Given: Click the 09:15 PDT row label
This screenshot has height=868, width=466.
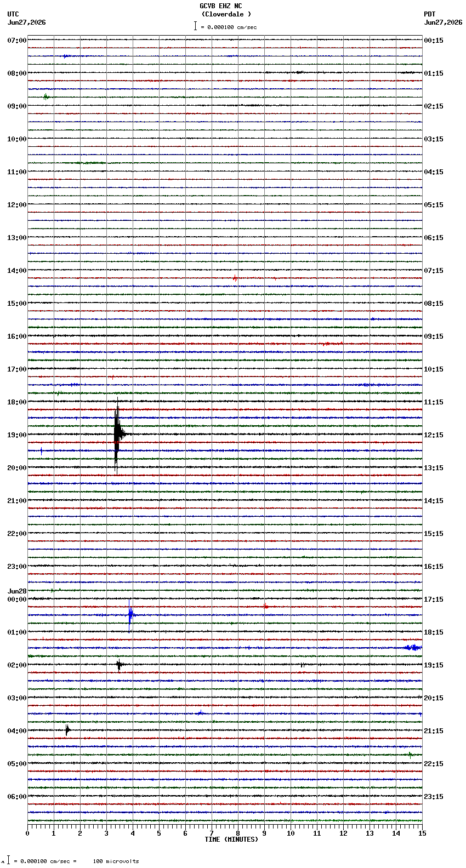Looking at the screenshot, I should pos(434,336).
